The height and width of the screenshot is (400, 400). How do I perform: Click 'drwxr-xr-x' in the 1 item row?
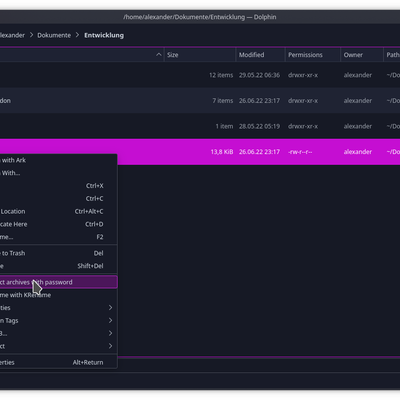pos(303,126)
